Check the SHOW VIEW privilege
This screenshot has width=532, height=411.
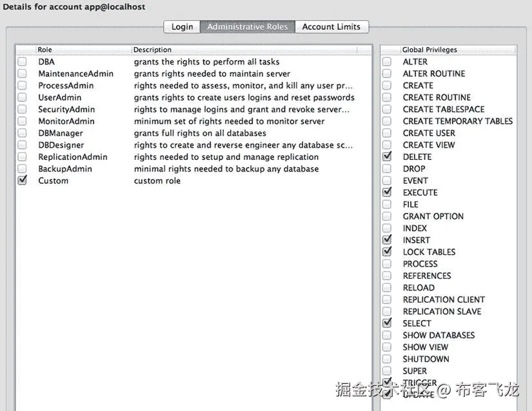pyautogui.click(x=387, y=347)
